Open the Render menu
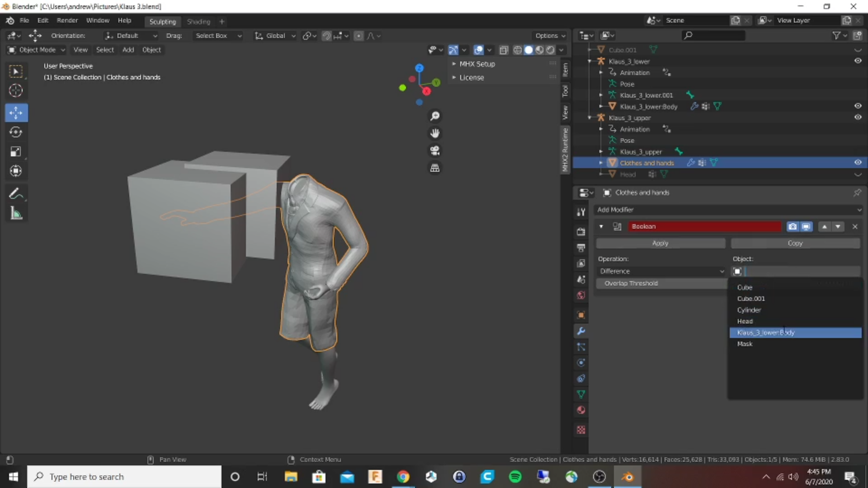 click(67, 20)
